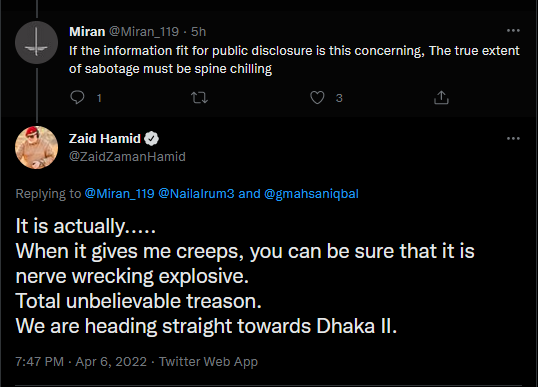Open the @gmahsaniqbal mention link
This screenshot has width=538, height=387.
click(311, 194)
